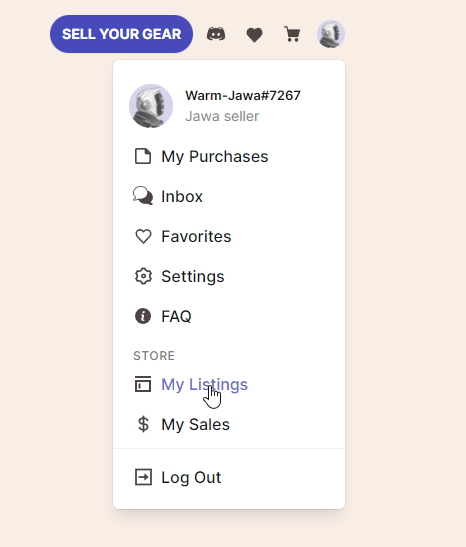Click the FAQ info circle icon
This screenshot has width=466, height=547.
pos(143,316)
